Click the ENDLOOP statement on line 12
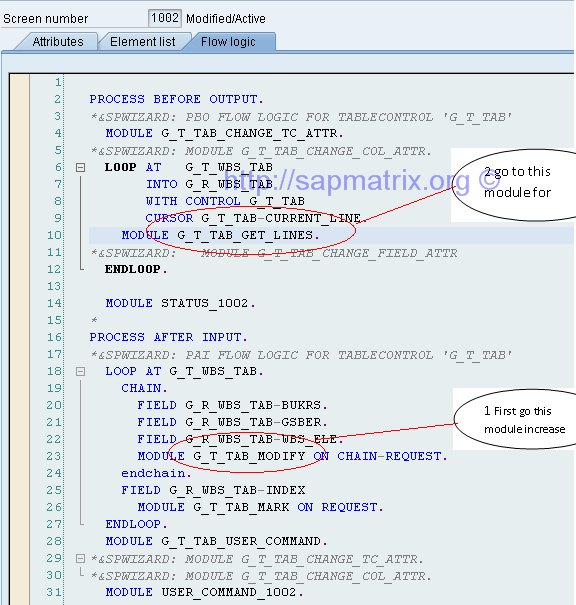 (136, 269)
